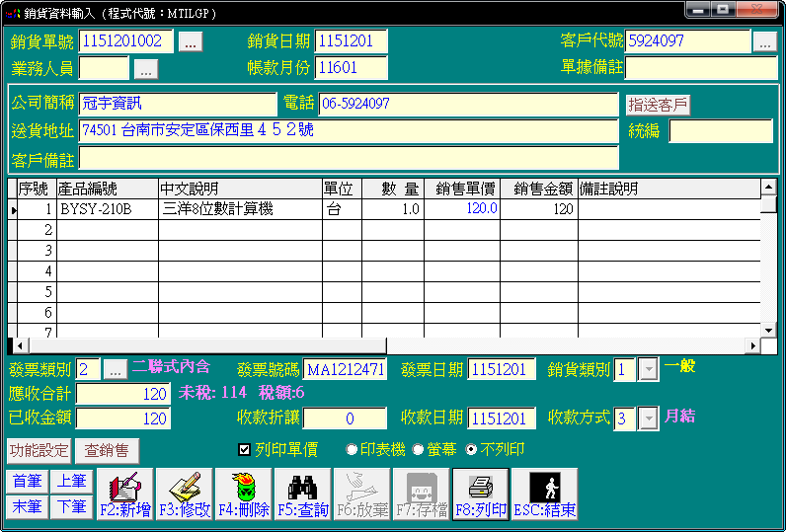Go to first record with 首筆
The height and width of the screenshot is (532, 786).
(x=28, y=482)
